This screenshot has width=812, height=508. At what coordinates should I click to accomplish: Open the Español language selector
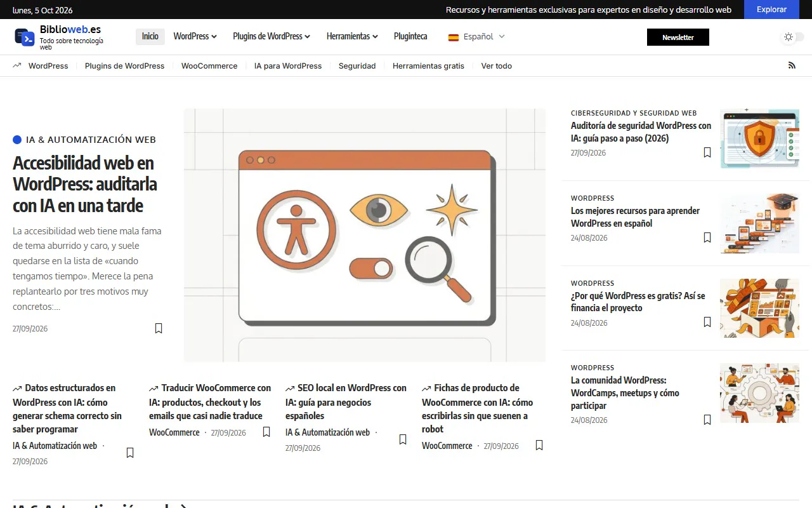click(x=476, y=37)
